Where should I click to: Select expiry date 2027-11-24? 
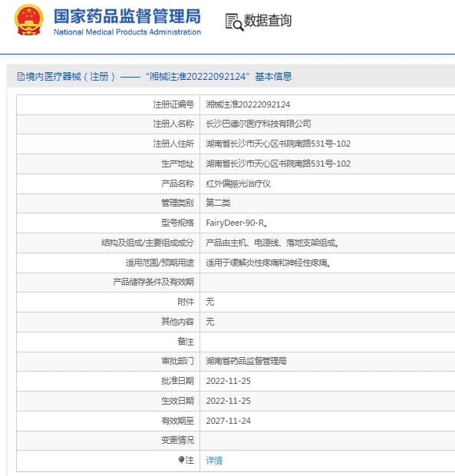(x=228, y=421)
